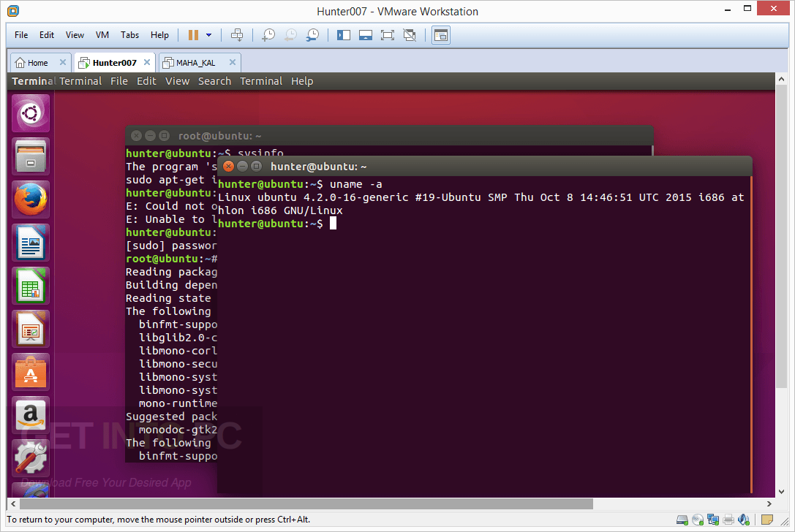Click the VMware pause virtual machine button
This screenshot has width=795, height=532.
193,35
